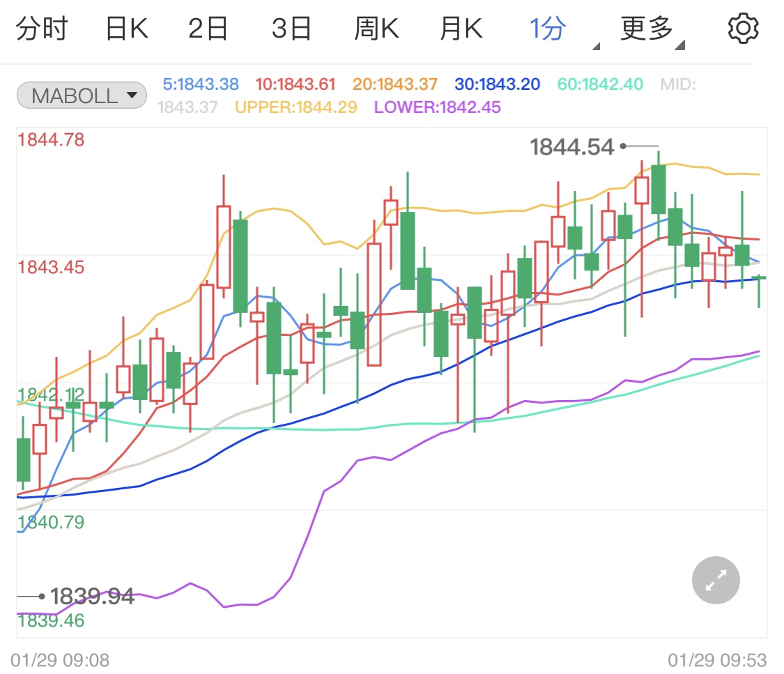This screenshot has height=674, width=784.
Task: Toggle the MA60 line via 60:1842.40 label
Action: (601, 84)
